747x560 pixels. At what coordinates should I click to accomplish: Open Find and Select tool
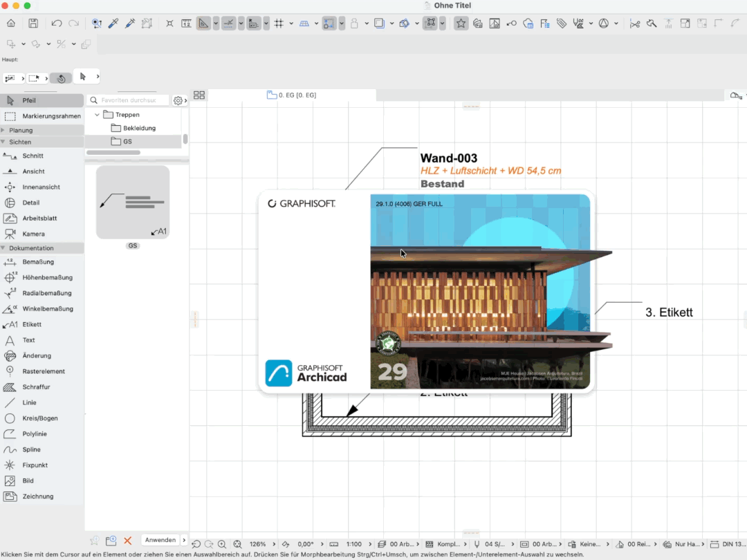click(x=97, y=24)
